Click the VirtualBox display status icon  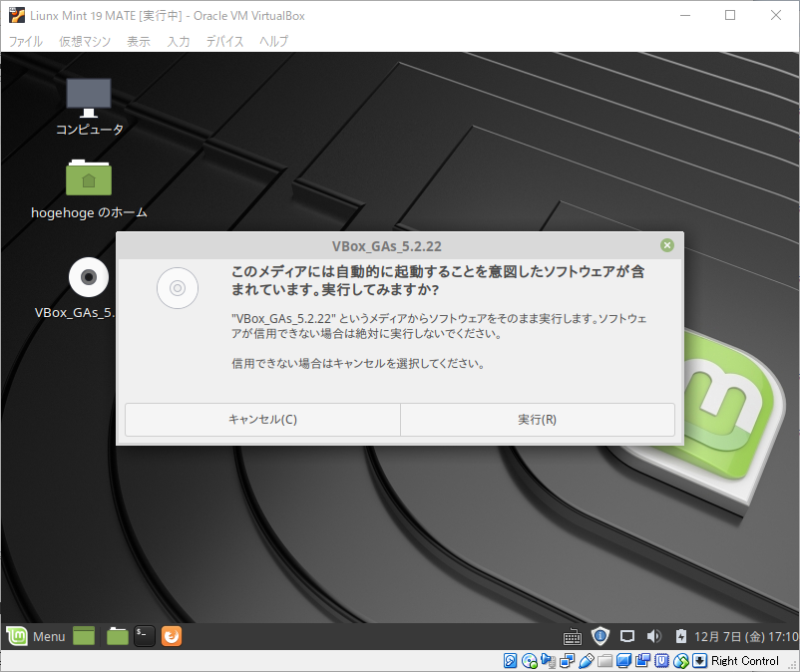(624, 661)
